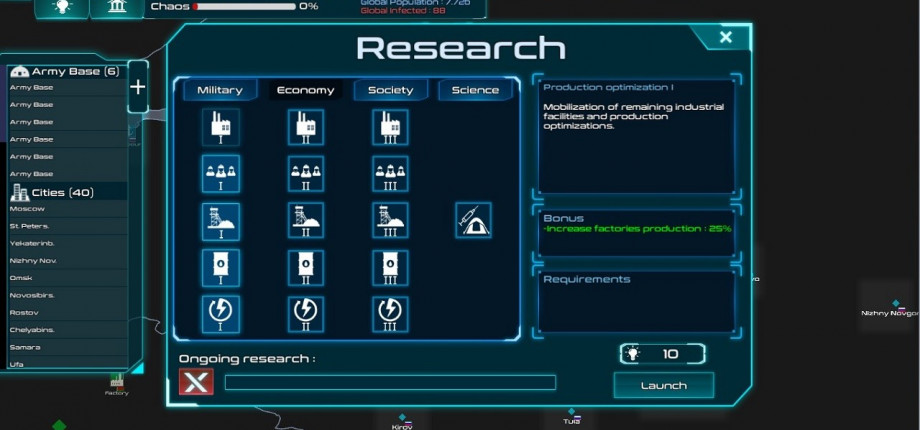Select energy research tier I icon
The width and height of the screenshot is (920, 430).
coord(221,314)
